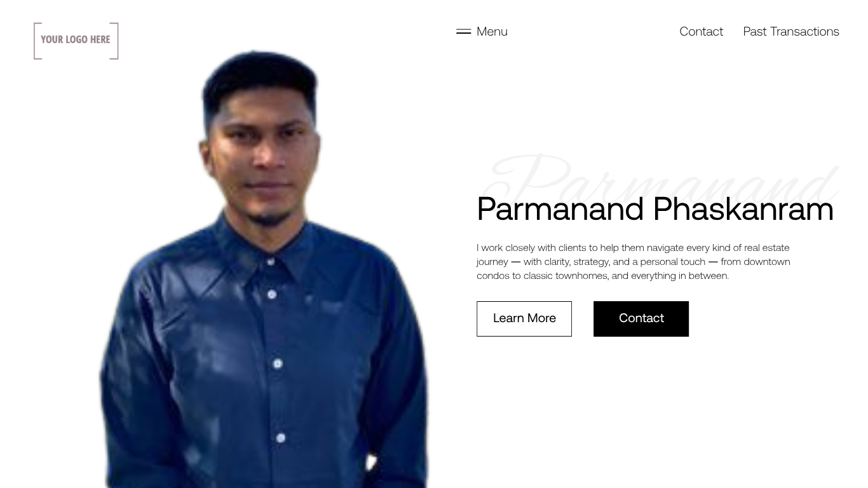Click the Learn More outlined button
Image resolution: width=868 pixels, height=488 pixels.
coord(524,318)
